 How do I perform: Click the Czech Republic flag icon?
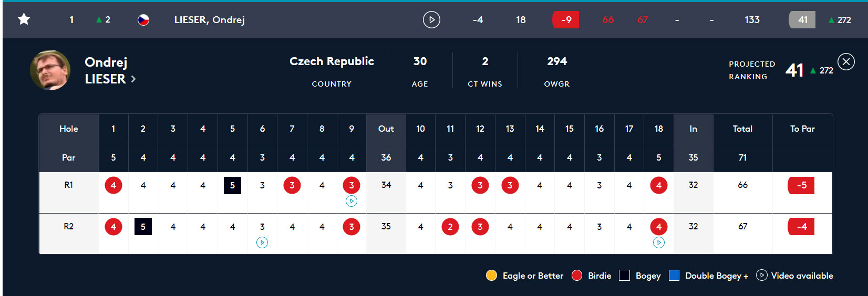point(143,20)
